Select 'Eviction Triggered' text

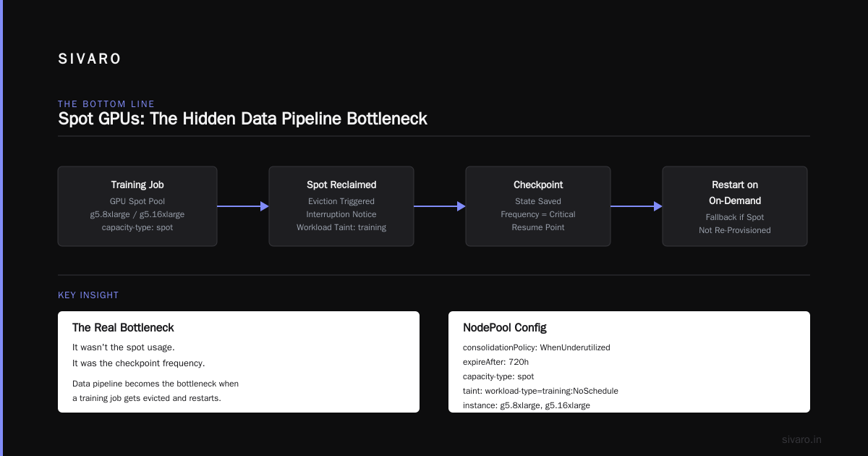[341, 201]
